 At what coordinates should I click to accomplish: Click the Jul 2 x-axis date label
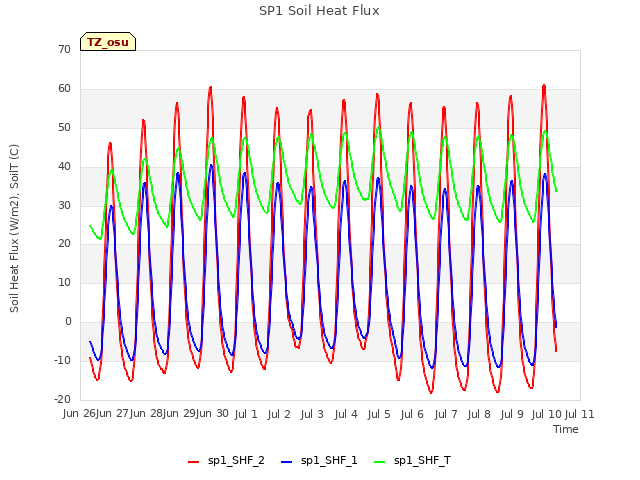coord(279,414)
